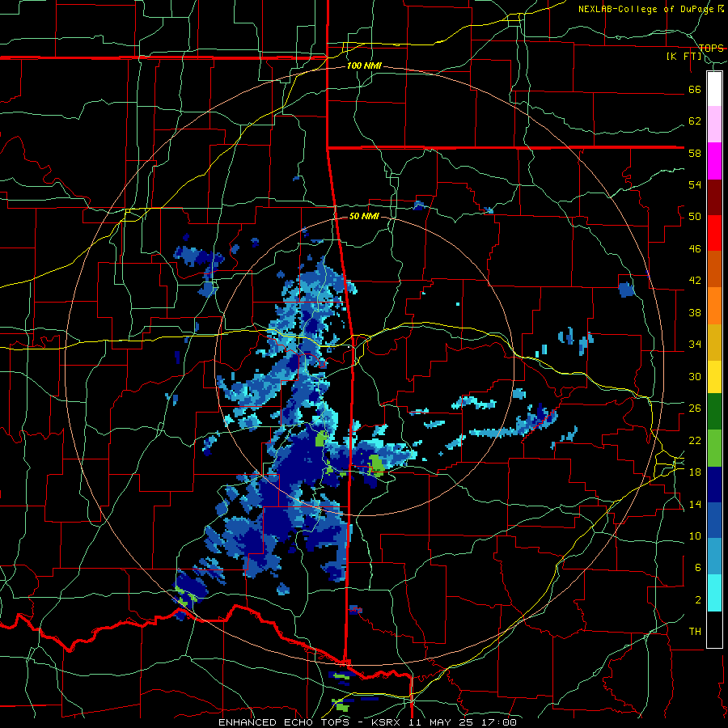Click the bright red legend swatch
728x728 pixels.
(714, 233)
